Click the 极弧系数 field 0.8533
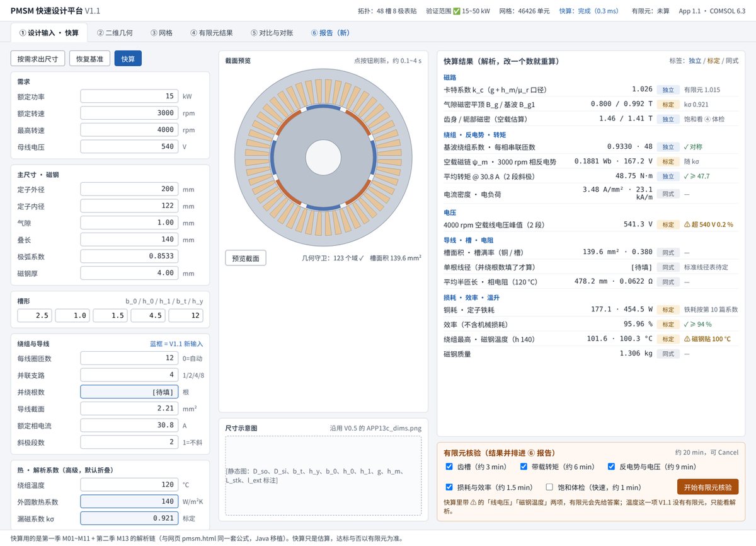 coord(130,257)
